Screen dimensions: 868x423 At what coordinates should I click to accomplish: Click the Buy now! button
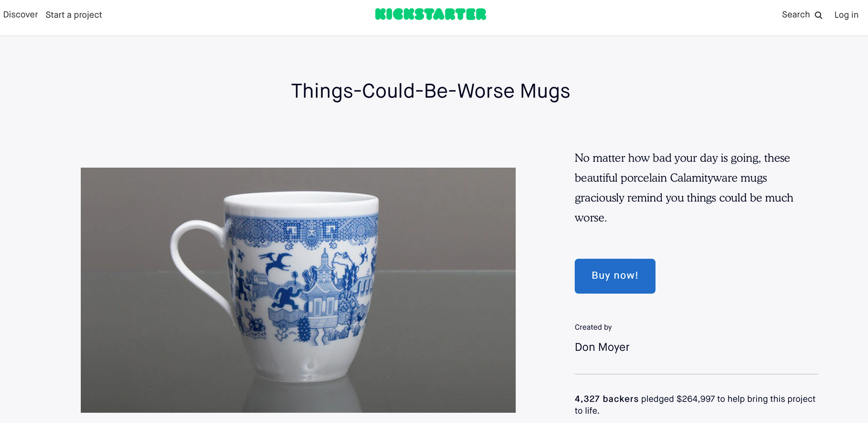(615, 276)
